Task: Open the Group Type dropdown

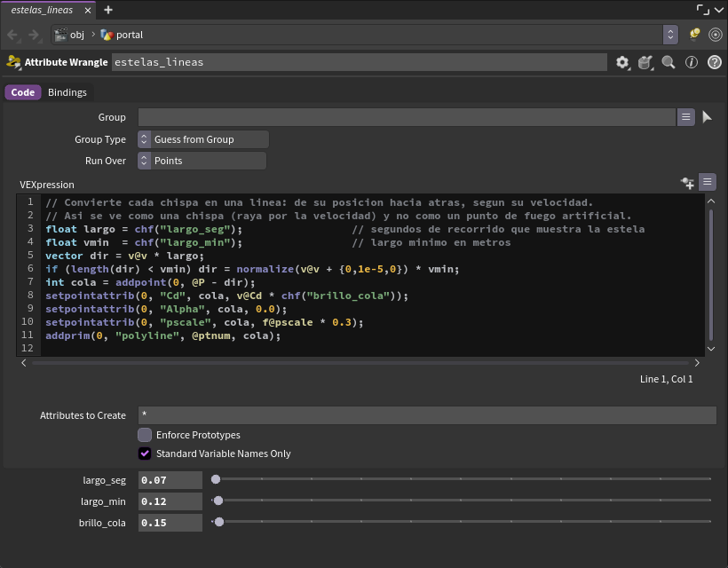Action: coord(203,139)
